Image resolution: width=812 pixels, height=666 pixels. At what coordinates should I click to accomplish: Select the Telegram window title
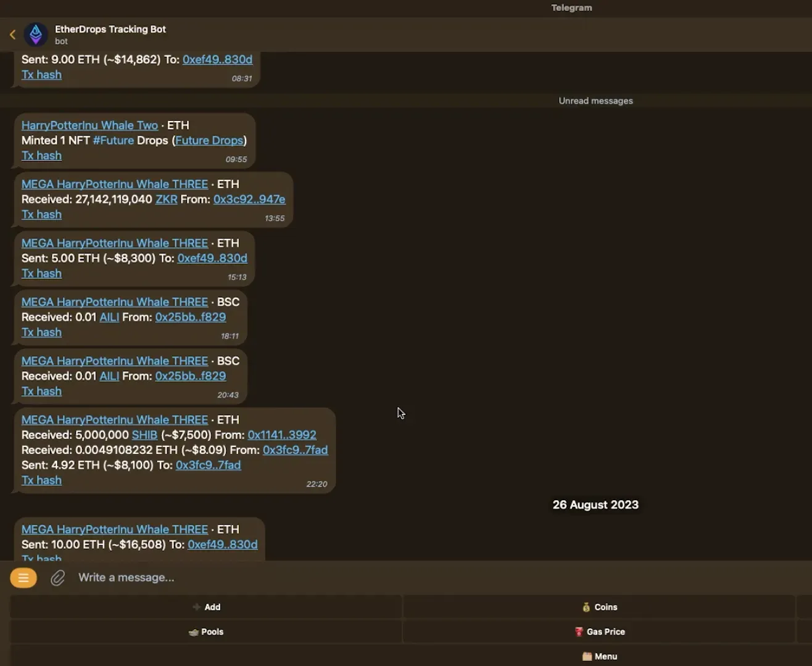point(571,7)
